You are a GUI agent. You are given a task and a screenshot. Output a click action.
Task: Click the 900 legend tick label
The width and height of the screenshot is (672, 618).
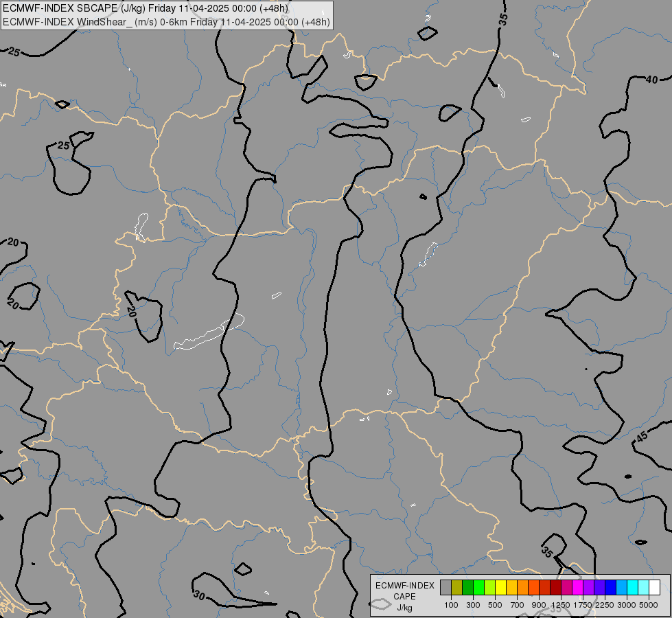pyautogui.click(x=539, y=605)
